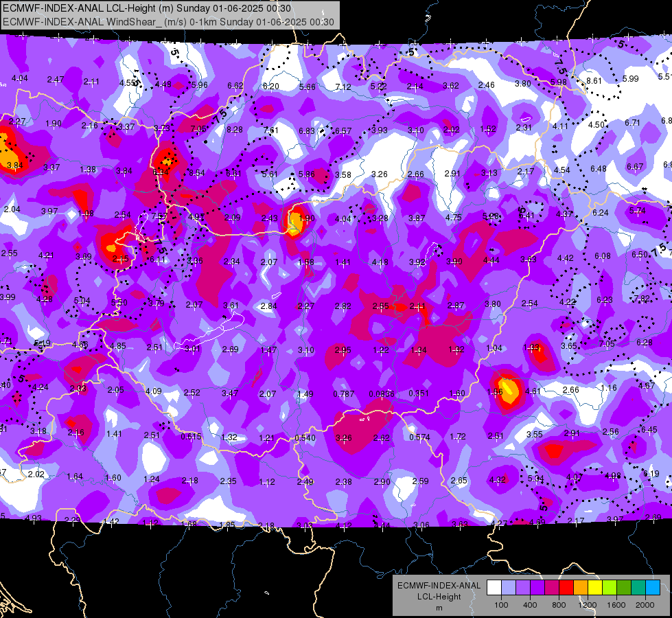The image size is (672, 618).
Task: Click the legend unit label m
Action: click(439, 608)
